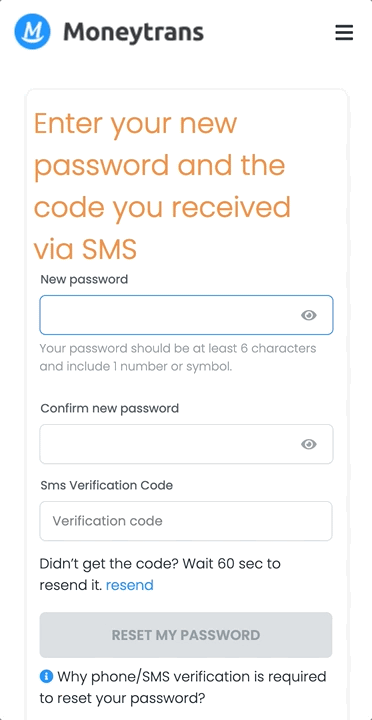The height and width of the screenshot is (720, 372).
Task: Click the Verification code input field
Action: [186, 521]
